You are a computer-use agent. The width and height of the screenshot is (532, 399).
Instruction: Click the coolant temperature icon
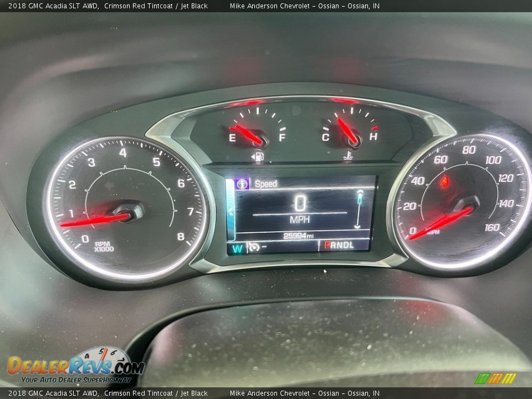[x=347, y=156]
